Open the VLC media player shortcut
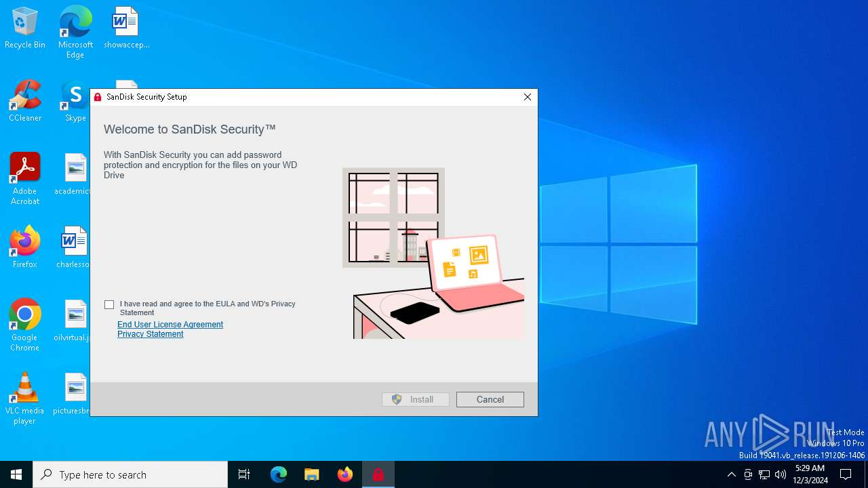 [x=25, y=399]
